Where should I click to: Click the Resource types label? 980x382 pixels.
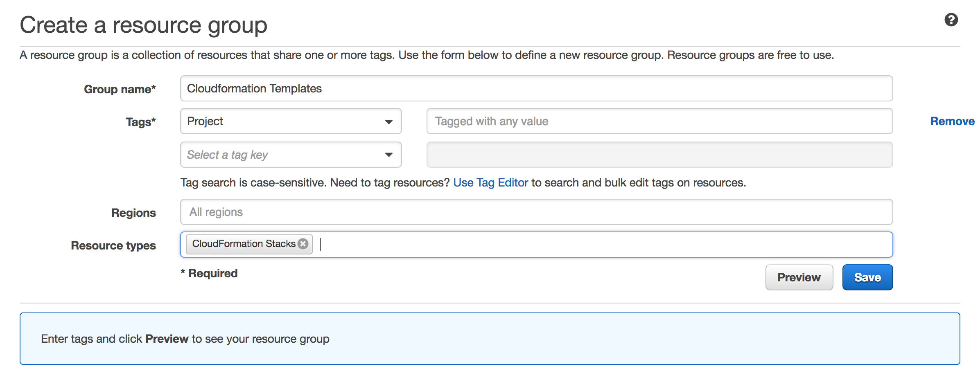pos(113,245)
